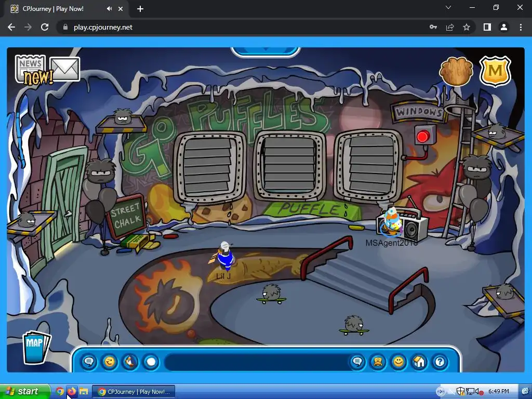The image size is (532, 399).
Task: Click the chat message input bar
Action: (x=257, y=362)
